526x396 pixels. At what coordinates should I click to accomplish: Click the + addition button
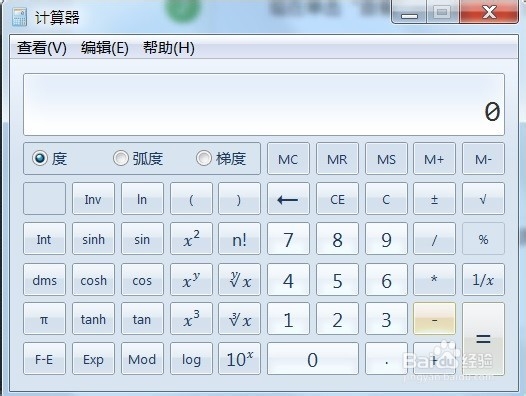(434, 358)
